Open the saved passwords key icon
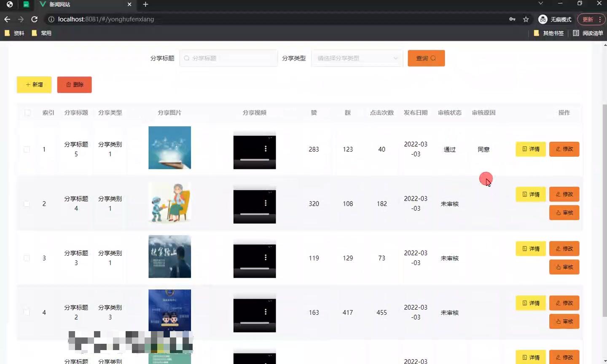Screen dimensions: 607x364 pos(512,19)
